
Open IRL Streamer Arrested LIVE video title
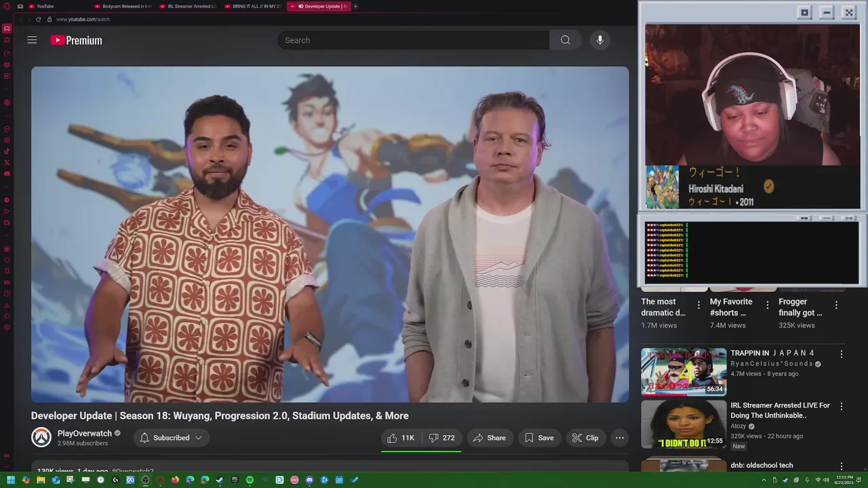click(780, 410)
